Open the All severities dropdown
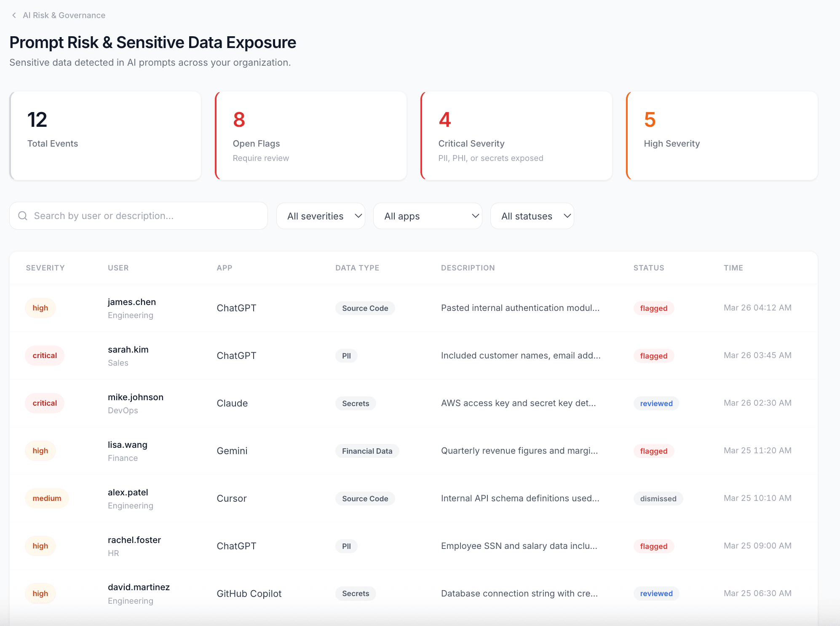The width and height of the screenshot is (840, 626). [x=321, y=216]
